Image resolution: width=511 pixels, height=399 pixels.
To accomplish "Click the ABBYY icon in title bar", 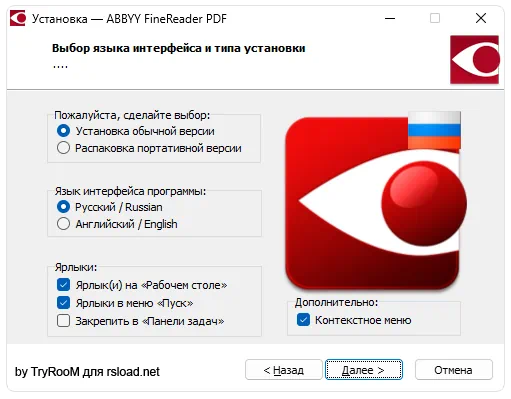I will (18, 18).
